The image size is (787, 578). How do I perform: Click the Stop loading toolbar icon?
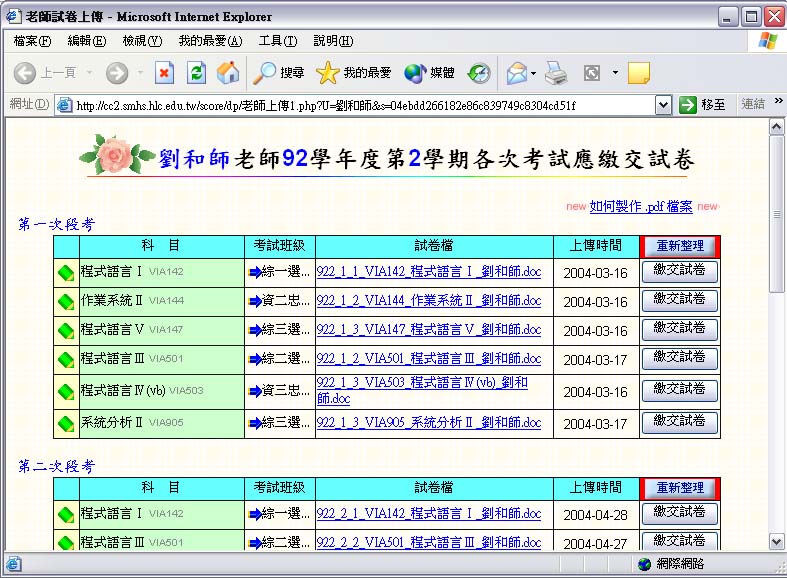165,72
